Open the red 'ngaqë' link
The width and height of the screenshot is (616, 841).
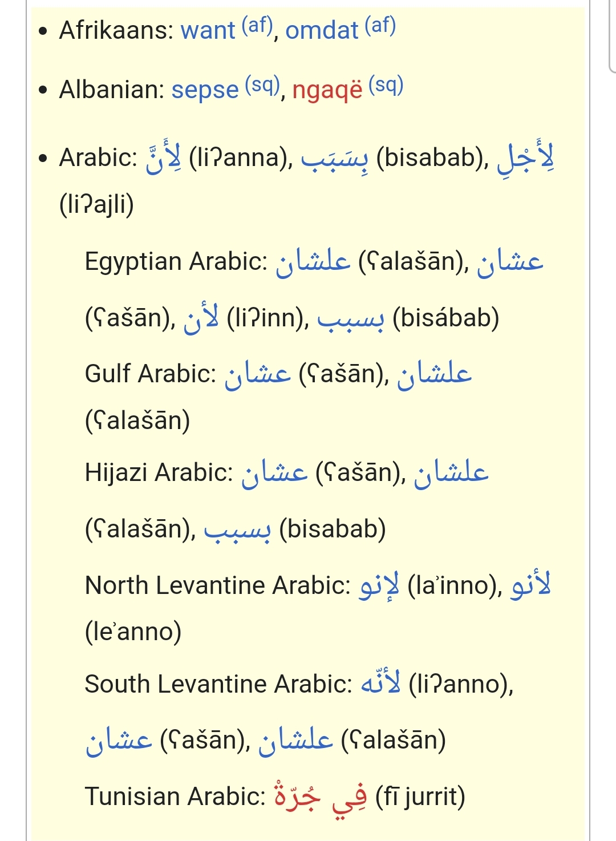click(327, 90)
